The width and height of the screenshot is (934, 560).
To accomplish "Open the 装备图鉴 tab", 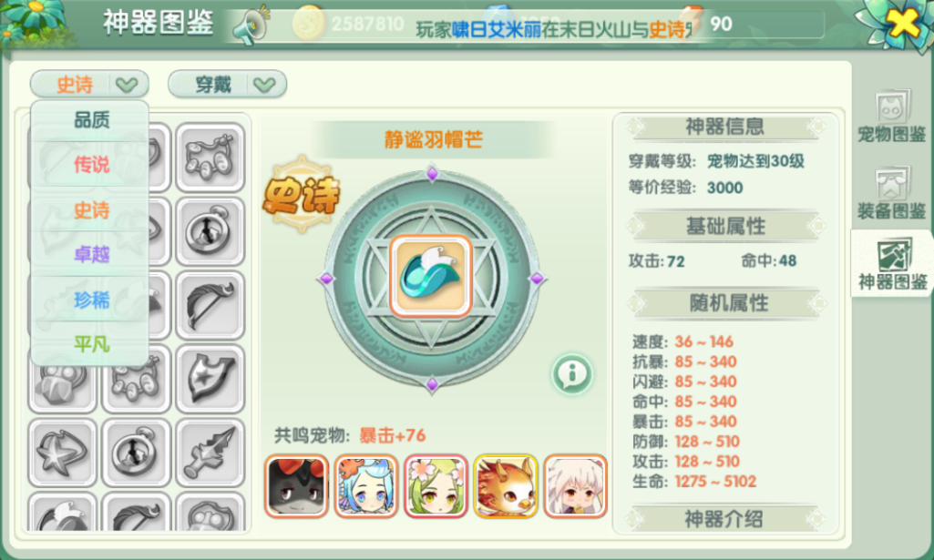I will click(x=892, y=193).
